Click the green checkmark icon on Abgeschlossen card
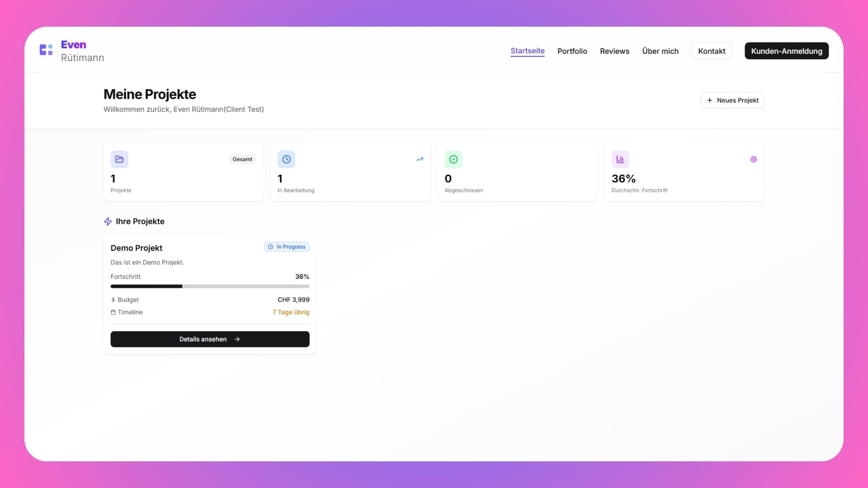The width and height of the screenshot is (868, 488). [x=453, y=159]
